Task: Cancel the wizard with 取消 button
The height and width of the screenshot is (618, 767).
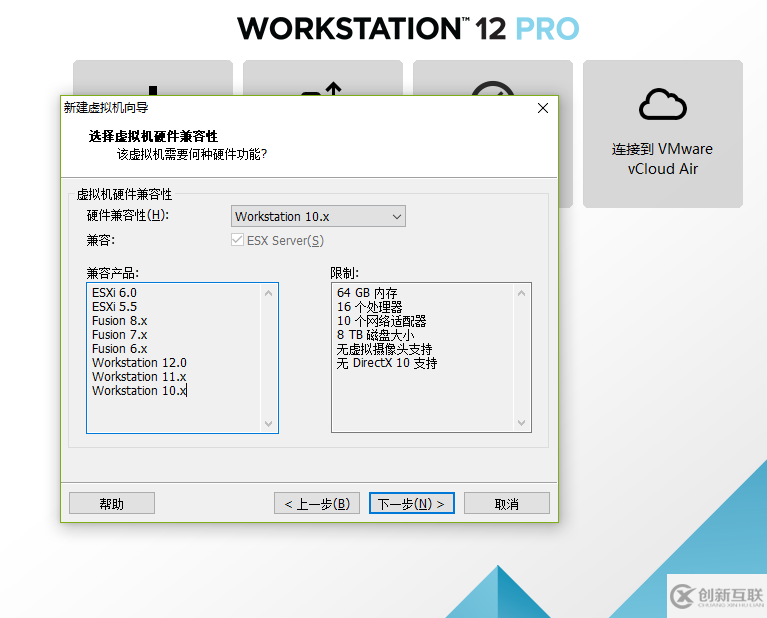Action: tap(507, 504)
